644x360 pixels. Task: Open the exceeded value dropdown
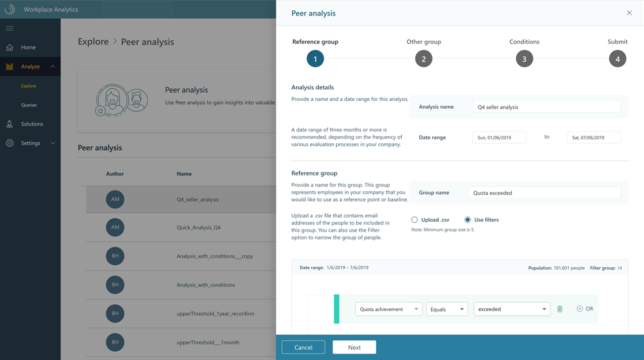tap(512, 308)
